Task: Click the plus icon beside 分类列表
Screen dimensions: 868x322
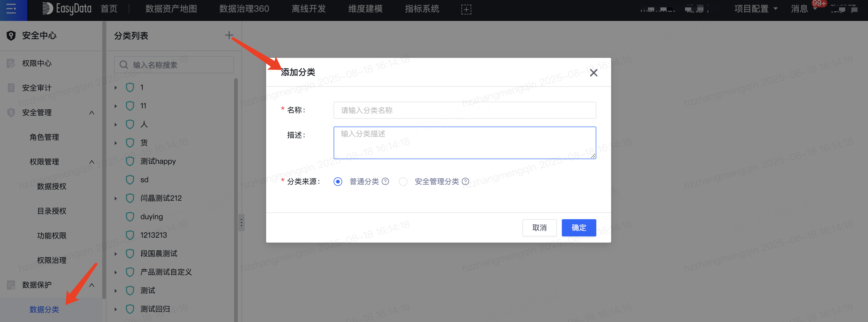Action: coord(229,35)
